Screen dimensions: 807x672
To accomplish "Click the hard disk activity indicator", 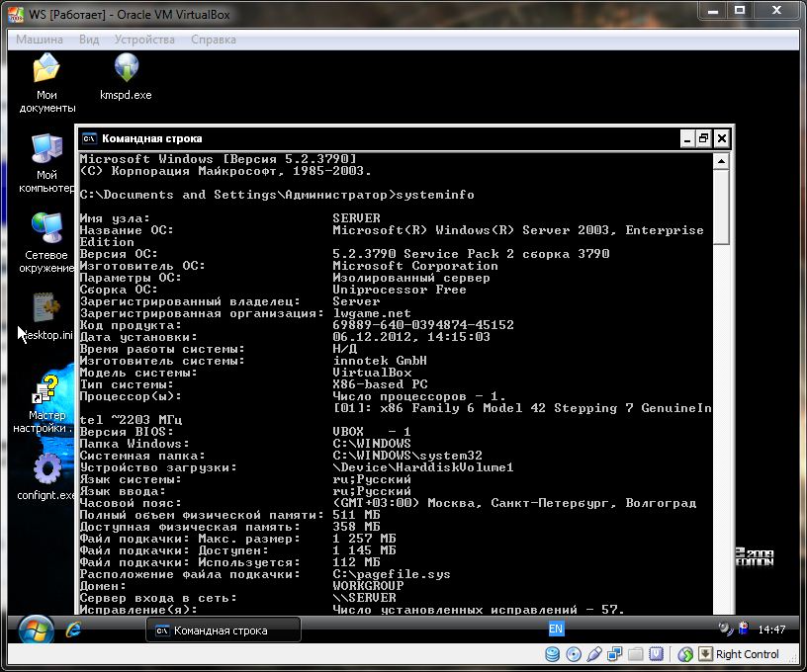I will pos(552,654).
